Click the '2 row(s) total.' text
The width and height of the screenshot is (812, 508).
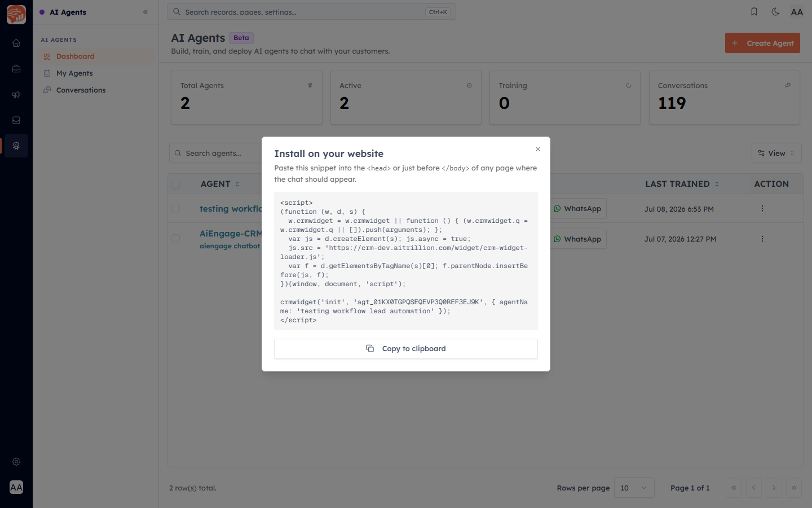tap(193, 488)
